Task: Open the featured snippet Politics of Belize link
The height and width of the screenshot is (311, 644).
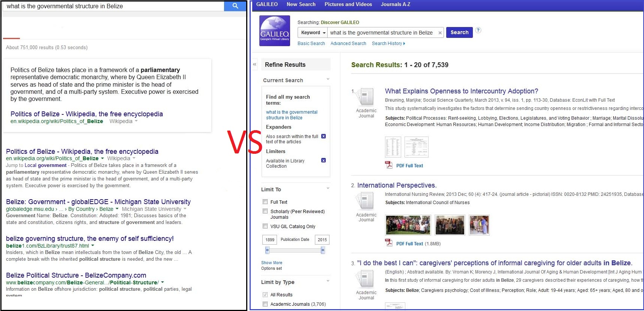Action: (87, 114)
